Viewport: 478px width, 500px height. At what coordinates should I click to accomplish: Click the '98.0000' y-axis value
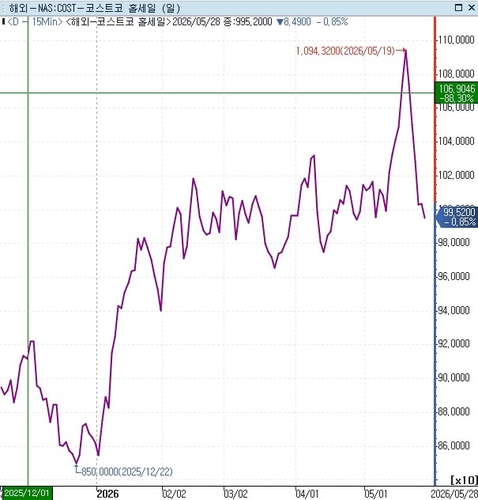[x=454, y=242]
